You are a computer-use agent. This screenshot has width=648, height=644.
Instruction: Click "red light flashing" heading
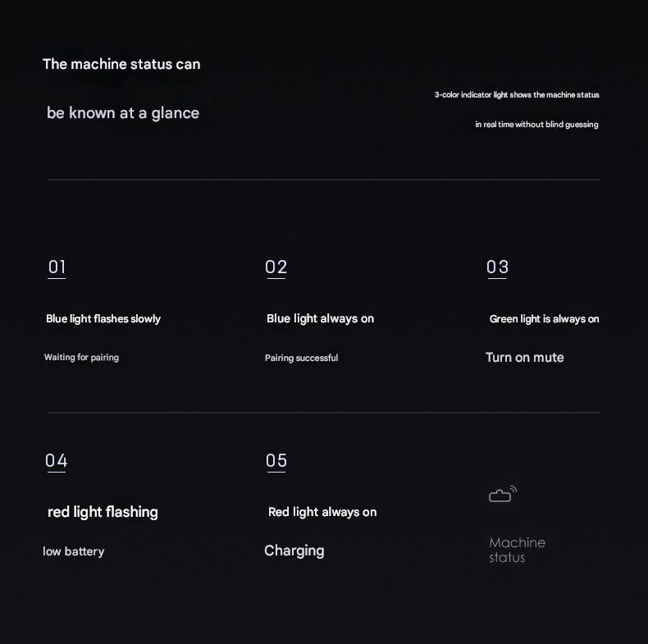[103, 512]
